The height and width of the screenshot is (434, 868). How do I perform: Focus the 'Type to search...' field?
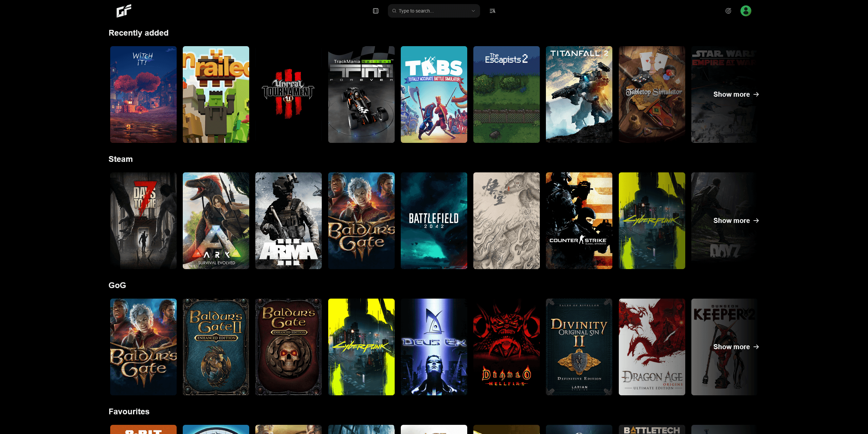coord(434,11)
